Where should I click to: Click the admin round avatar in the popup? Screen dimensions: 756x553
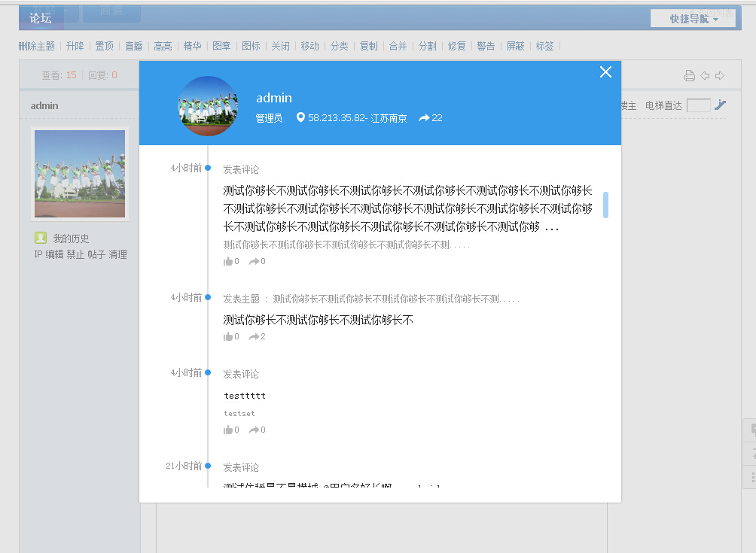tap(208, 106)
